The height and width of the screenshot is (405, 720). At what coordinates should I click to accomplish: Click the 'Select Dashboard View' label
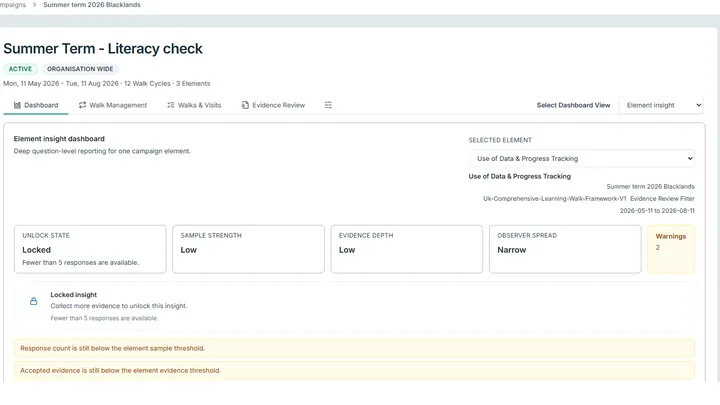click(574, 105)
